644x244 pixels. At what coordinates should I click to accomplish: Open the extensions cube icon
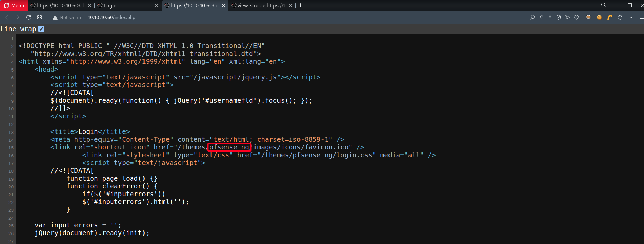tap(620, 17)
